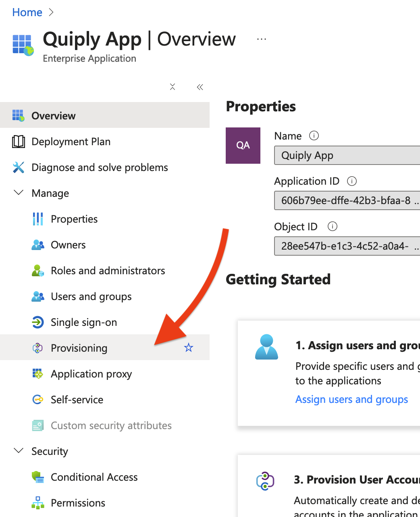Viewport: 420px width, 517px height.
Task: Click the Provisioning cycle icon in sidebar
Action: coord(38,348)
